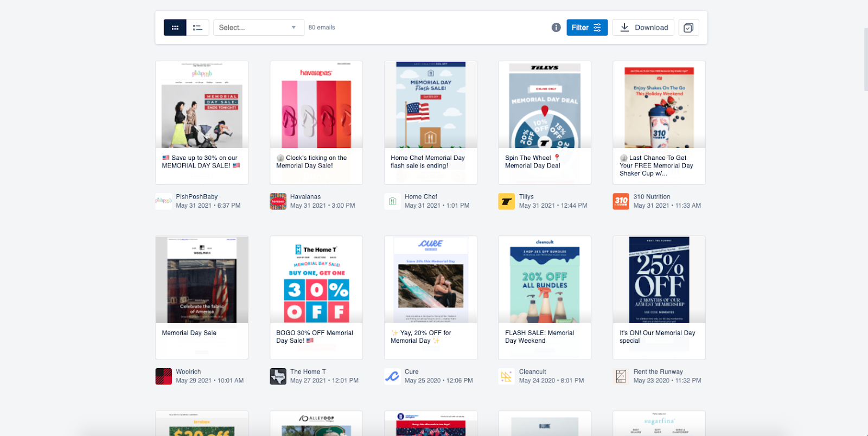Click subject 'BOGO 30% OFF Memorial Day Sale!'

[315, 337]
